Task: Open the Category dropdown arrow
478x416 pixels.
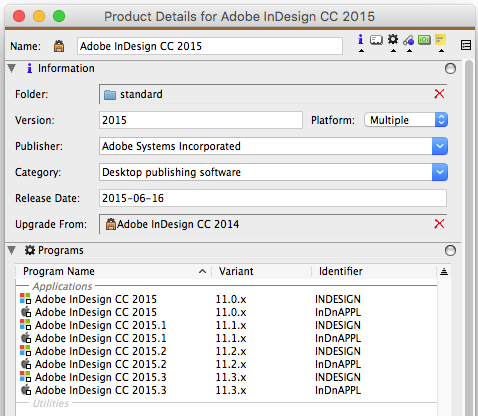Action: (440, 172)
